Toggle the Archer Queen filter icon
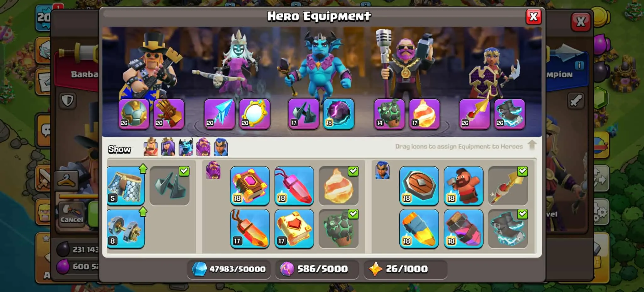 pos(168,147)
